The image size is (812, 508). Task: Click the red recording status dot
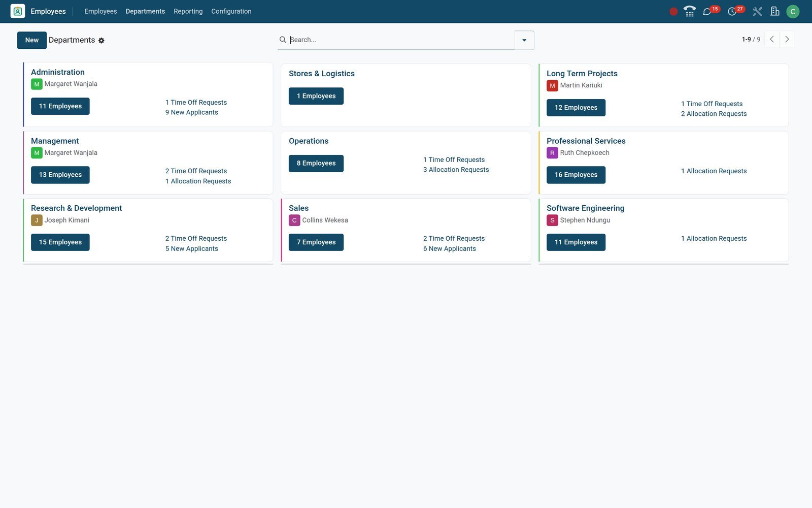673,12
